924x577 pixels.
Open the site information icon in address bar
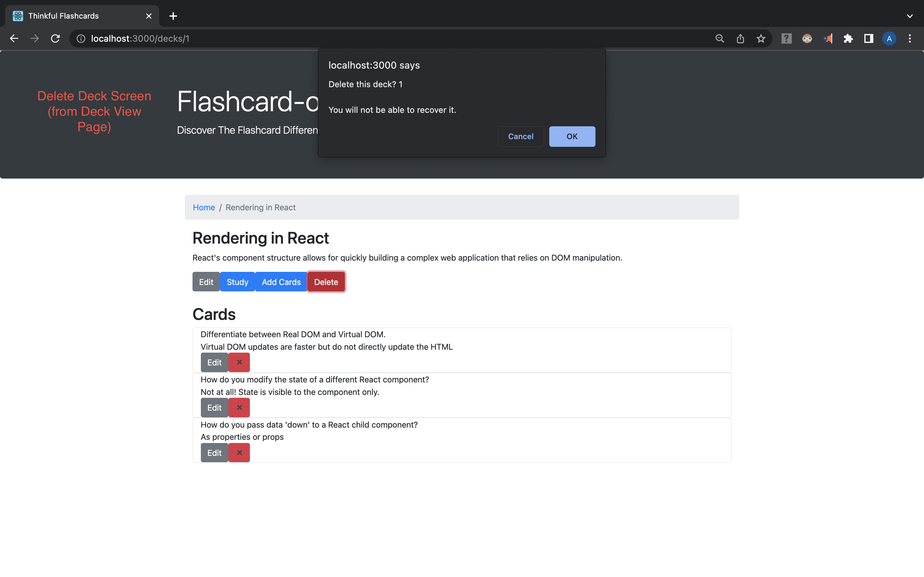(81, 38)
